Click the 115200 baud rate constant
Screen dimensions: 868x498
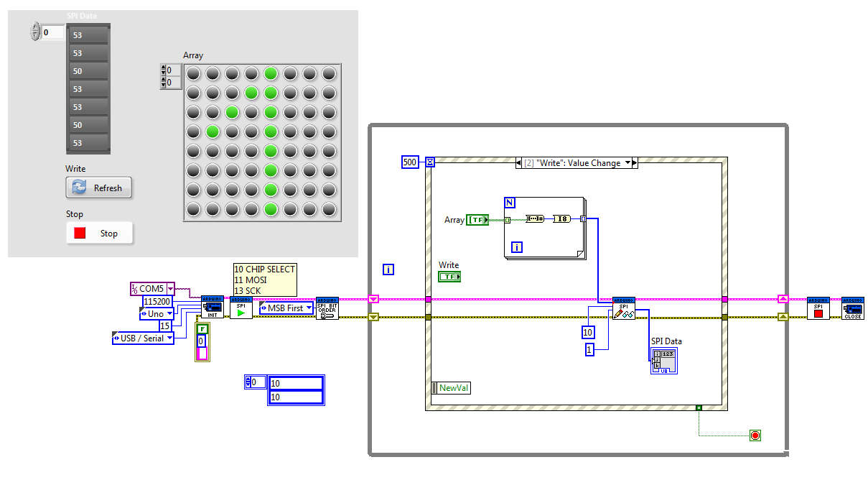[157, 302]
